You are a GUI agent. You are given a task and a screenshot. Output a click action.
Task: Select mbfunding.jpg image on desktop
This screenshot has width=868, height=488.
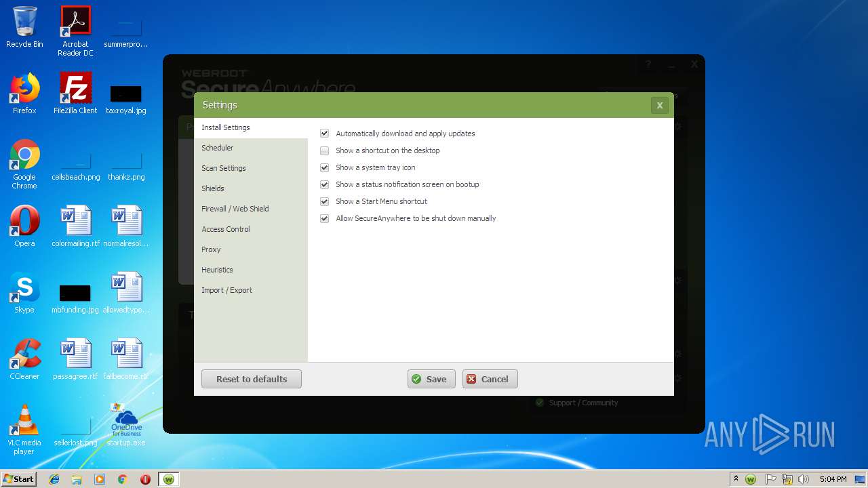pos(75,298)
